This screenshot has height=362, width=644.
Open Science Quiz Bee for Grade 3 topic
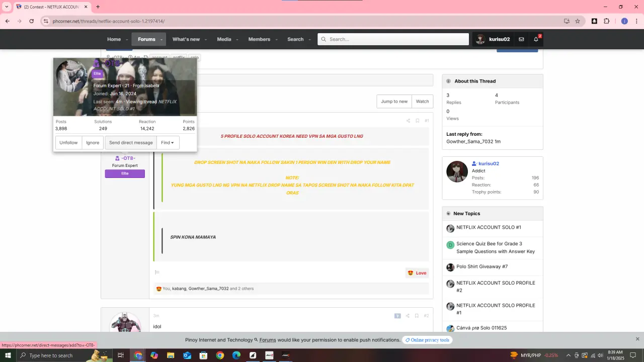pos(496,247)
